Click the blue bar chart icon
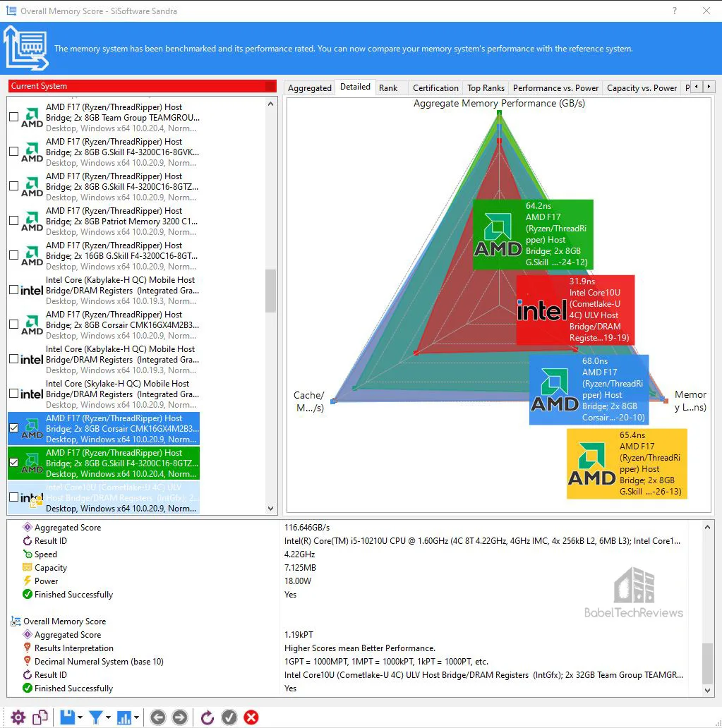Viewport: 722px width, 728px height. pos(124,718)
